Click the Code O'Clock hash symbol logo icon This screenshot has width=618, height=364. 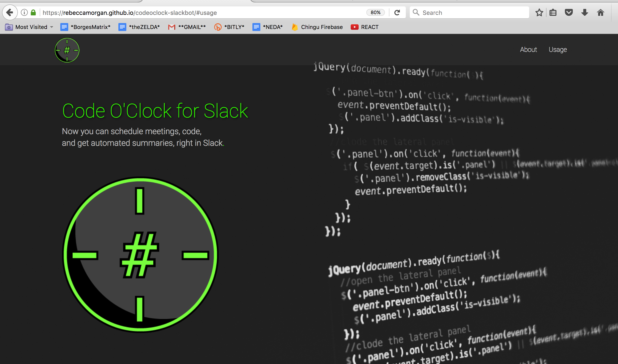67,50
